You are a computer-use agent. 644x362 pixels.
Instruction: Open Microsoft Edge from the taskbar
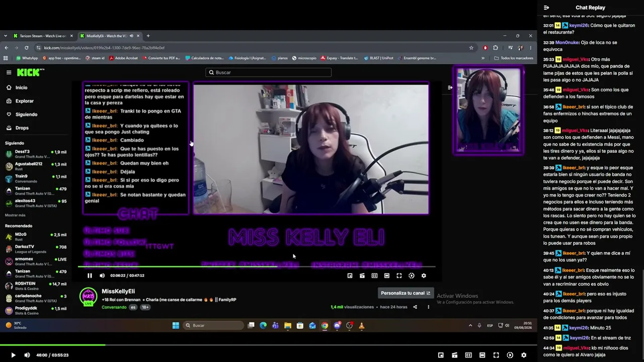(263, 325)
